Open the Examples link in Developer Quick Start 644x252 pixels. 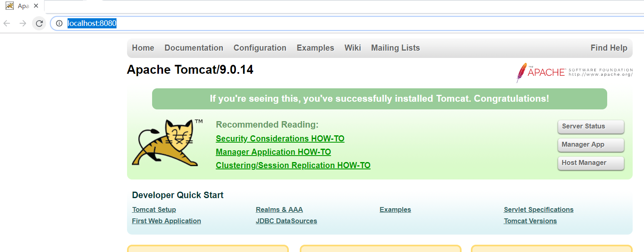point(395,209)
